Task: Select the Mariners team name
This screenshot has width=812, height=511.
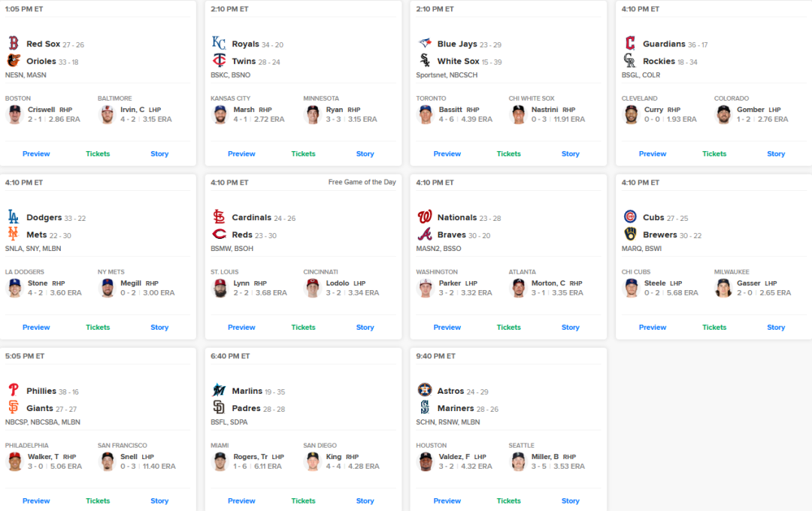Action: (x=456, y=408)
